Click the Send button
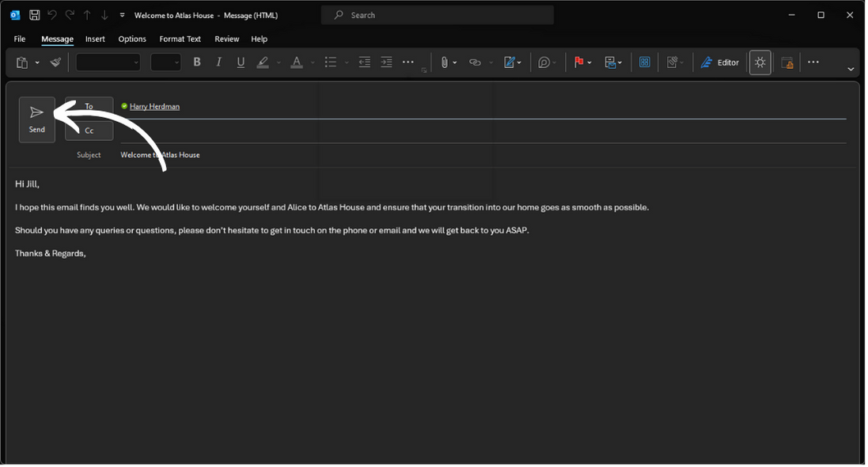Screen dimensions: 868x467 pyautogui.click(x=37, y=119)
